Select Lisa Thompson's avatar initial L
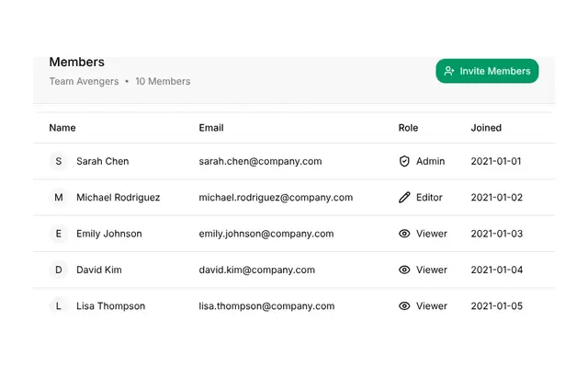Viewport: 588px width, 368px height. pos(59,306)
